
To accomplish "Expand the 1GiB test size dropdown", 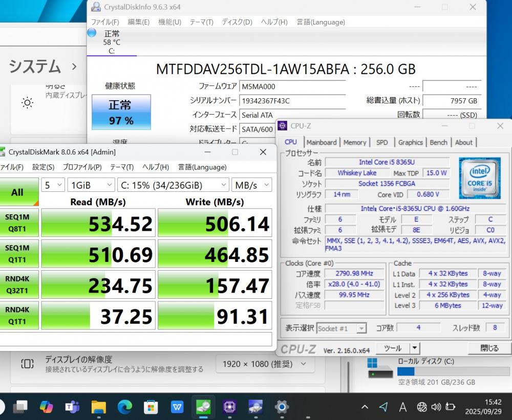I will click(x=92, y=185).
